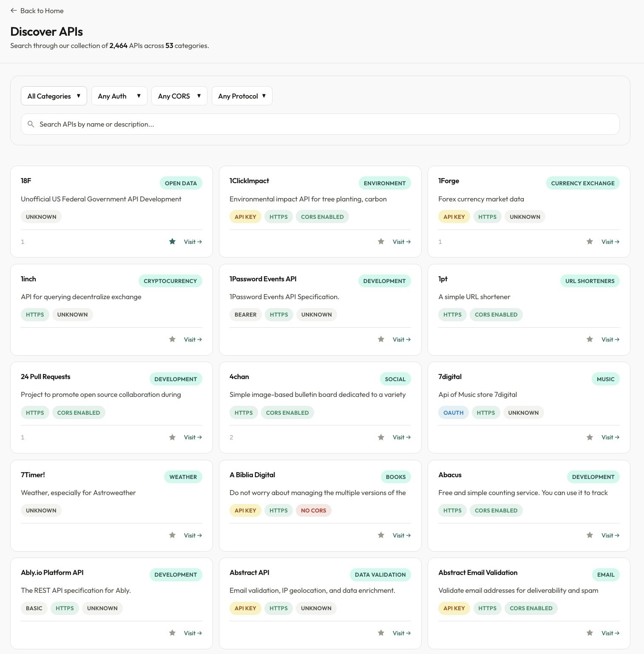Go Back to Home

(x=37, y=11)
